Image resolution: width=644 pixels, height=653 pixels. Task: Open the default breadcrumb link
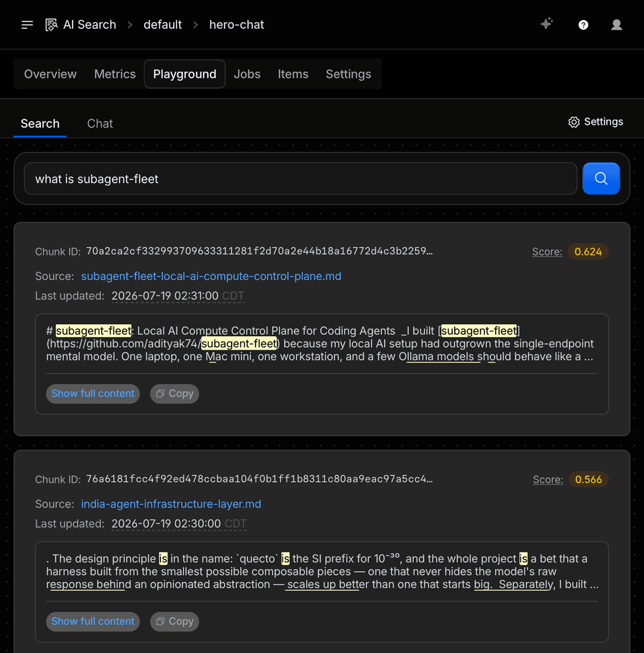[x=162, y=25]
